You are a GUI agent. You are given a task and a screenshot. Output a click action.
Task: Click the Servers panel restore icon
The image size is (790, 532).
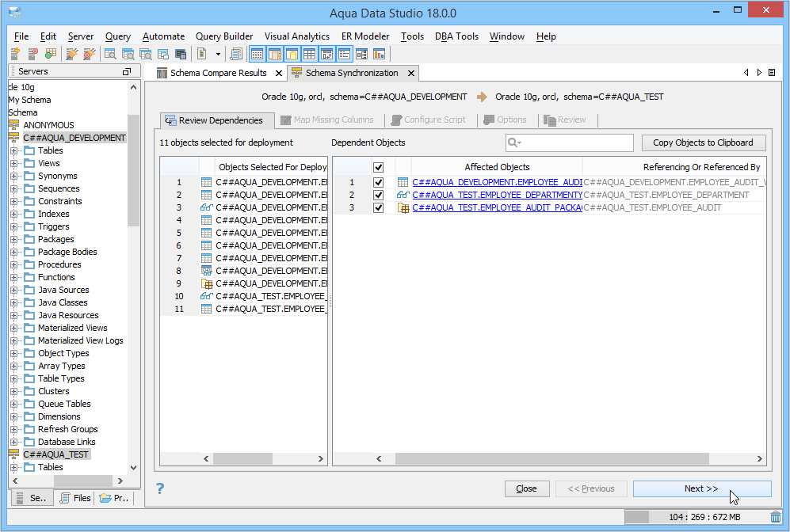coord(127,72)
